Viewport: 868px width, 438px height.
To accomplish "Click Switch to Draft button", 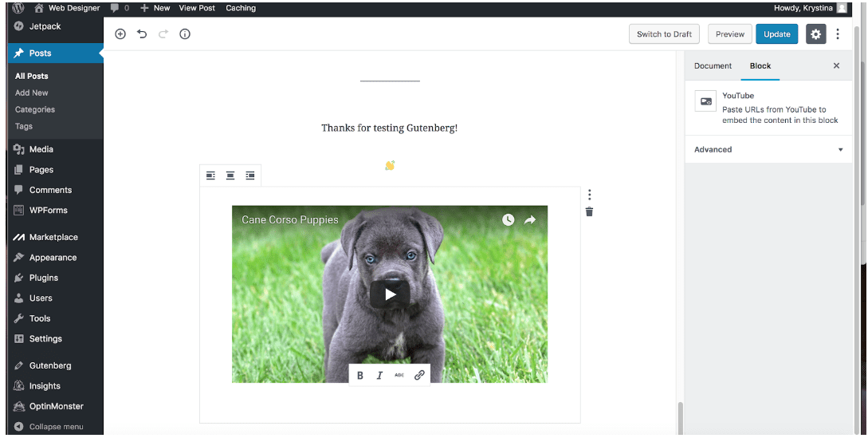I will click(x=664, y=34).
